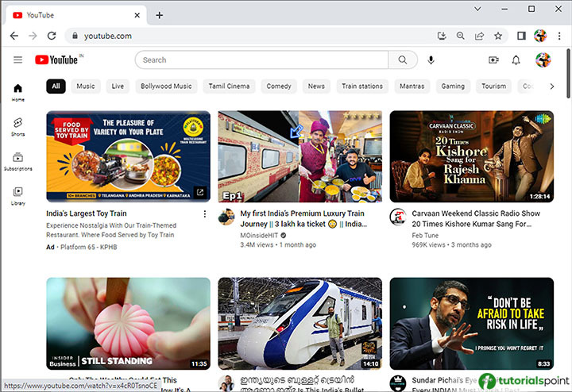
Task: Open Chrome three-dot menu
Action: coord(559,36)
